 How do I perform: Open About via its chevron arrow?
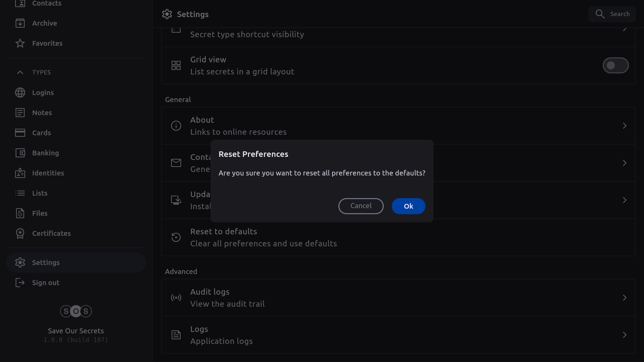click(624, 126)
